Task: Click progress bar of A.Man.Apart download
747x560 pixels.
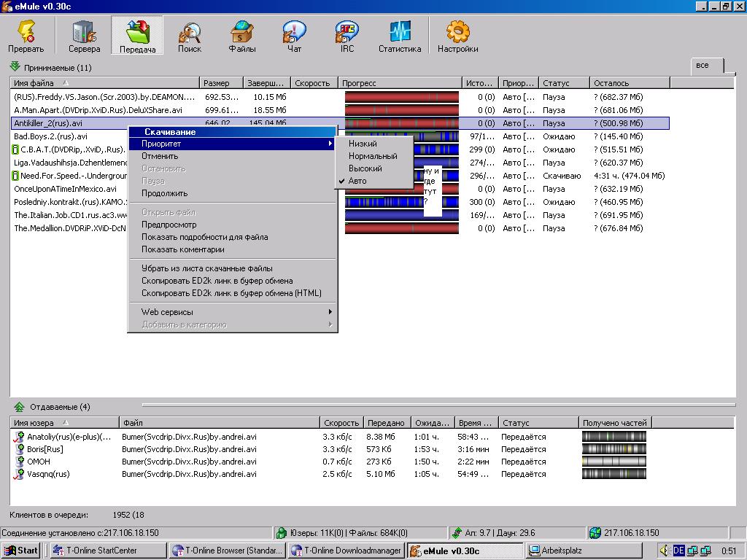Action: tap(402, 110)
